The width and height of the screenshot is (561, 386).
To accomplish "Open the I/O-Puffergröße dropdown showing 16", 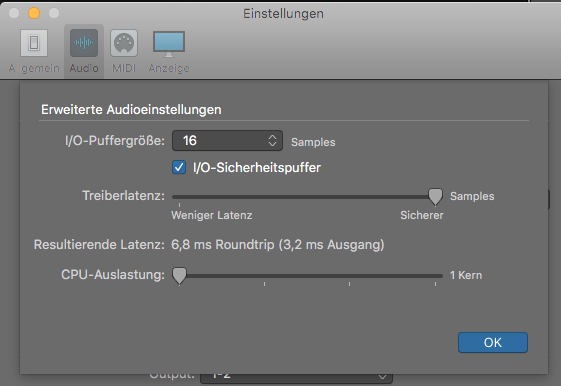I will click(227, 141).
